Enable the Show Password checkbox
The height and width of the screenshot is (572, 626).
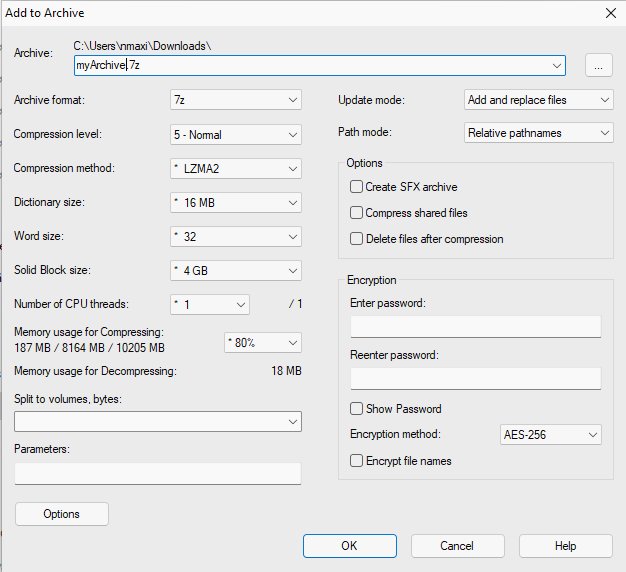pyautogui.click(x=356, y=409)
